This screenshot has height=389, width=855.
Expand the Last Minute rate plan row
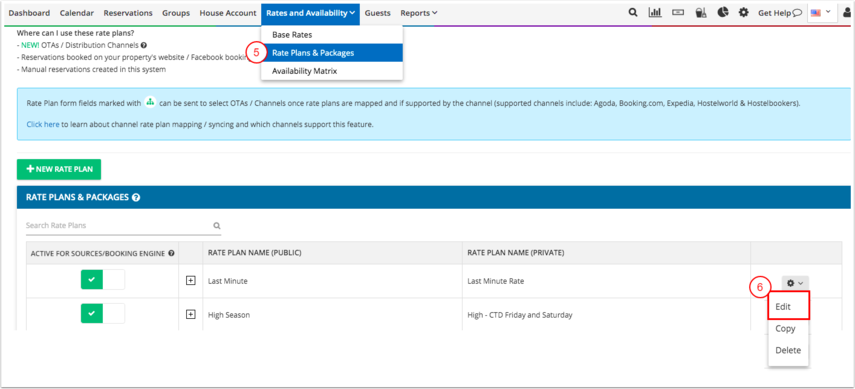190,280
